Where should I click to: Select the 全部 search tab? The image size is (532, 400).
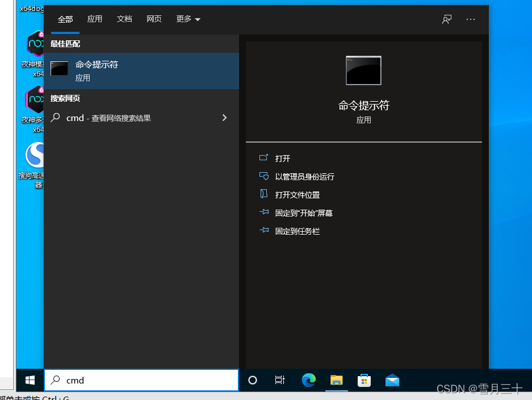click(65, 19)
